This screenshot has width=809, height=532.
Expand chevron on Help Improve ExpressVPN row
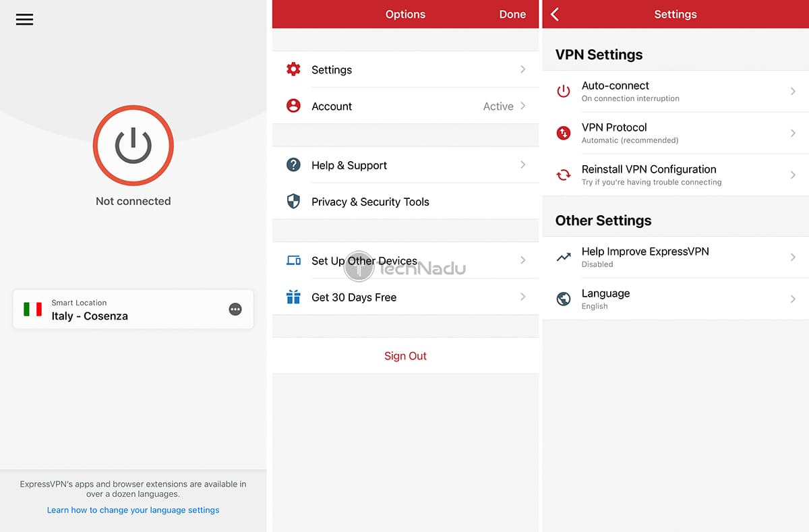(793, 257)
